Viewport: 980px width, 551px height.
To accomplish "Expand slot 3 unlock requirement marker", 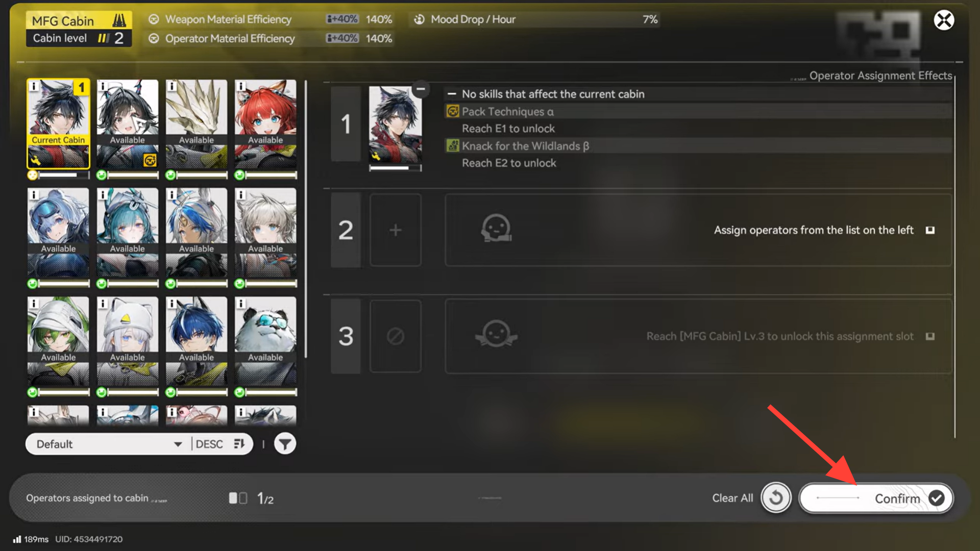I will point(930,337).
